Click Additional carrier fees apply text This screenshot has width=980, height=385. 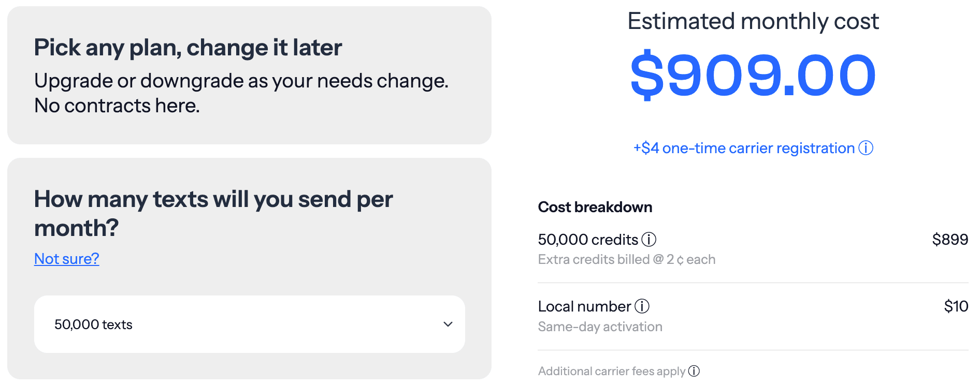[612, 371]
